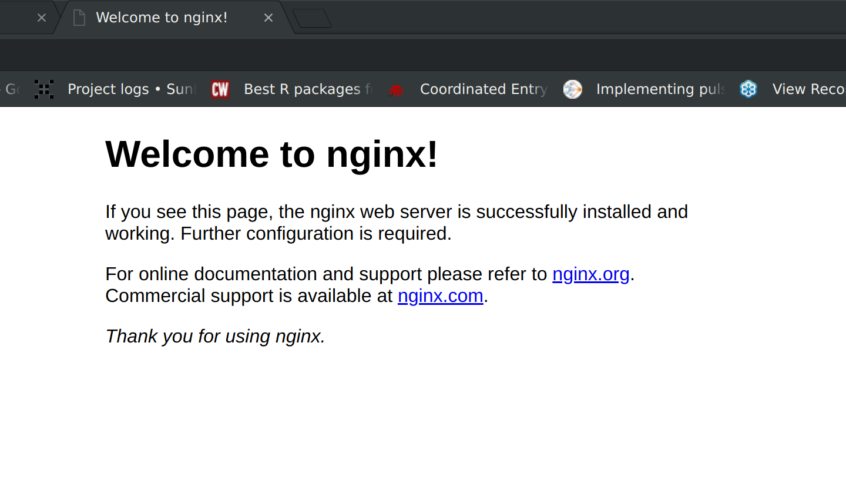This screenshot has width=846, height=504.
Task: Click the round favicon before Implementing puls
Action: [573, 89]
